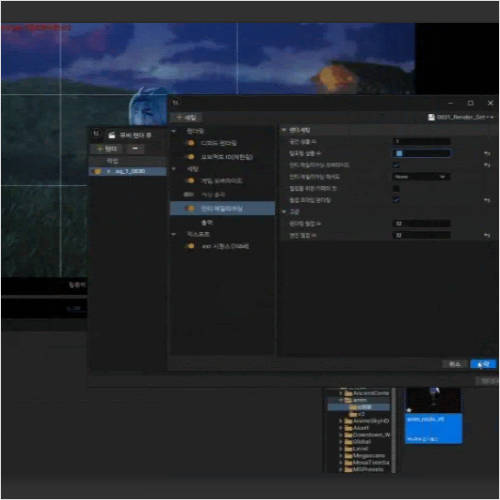The image size is (500, 500).
Task: Expand the sq_1_0830 job row
Action: click(x=109, y=171)
